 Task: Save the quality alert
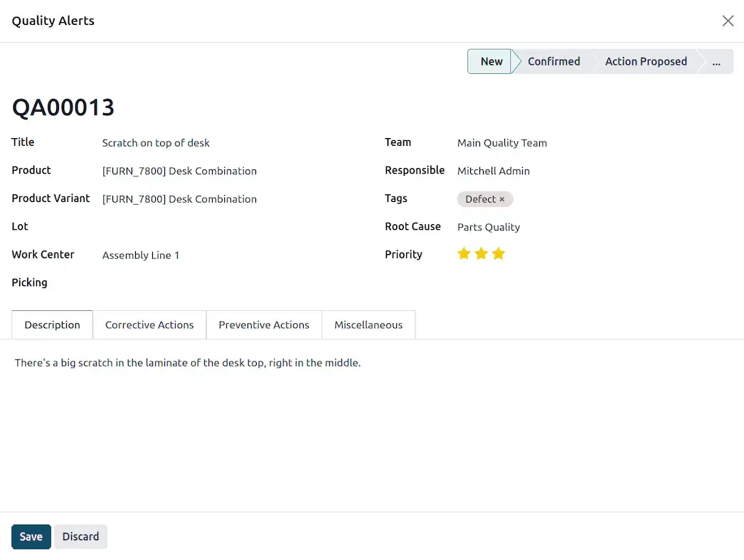tap(31, 537)
